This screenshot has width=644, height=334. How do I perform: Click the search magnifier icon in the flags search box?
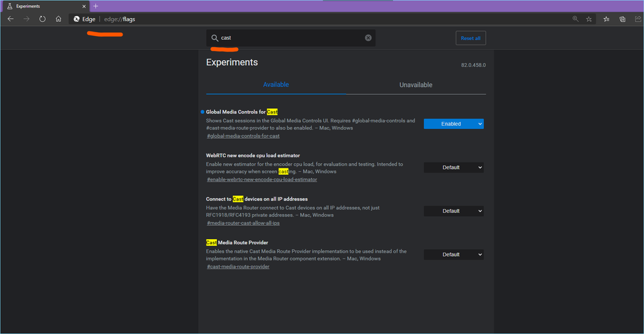(214, 38)
